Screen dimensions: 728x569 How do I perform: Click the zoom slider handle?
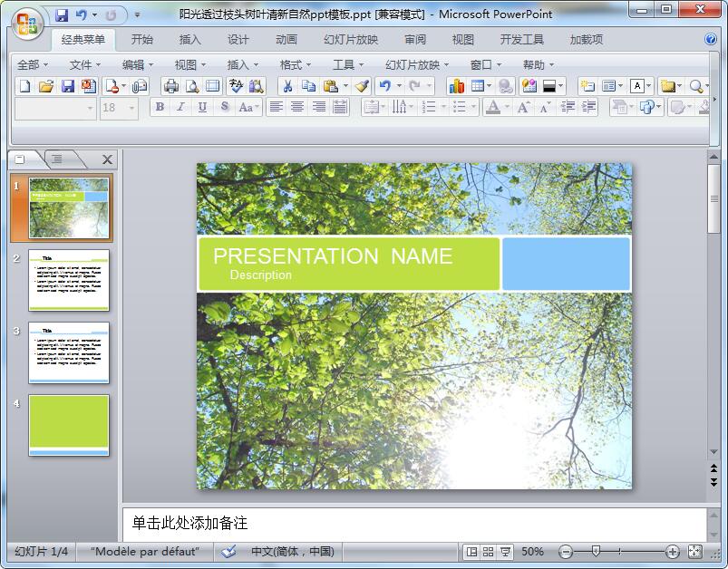[597, 552]
